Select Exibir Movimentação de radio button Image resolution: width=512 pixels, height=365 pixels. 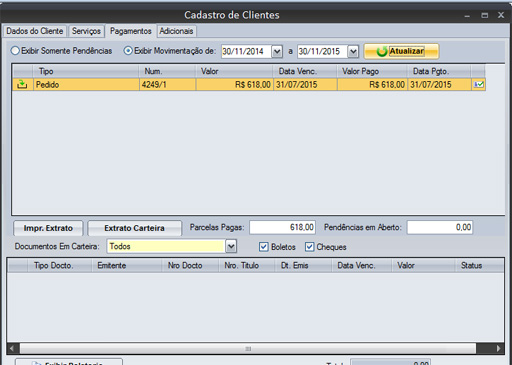128,51
